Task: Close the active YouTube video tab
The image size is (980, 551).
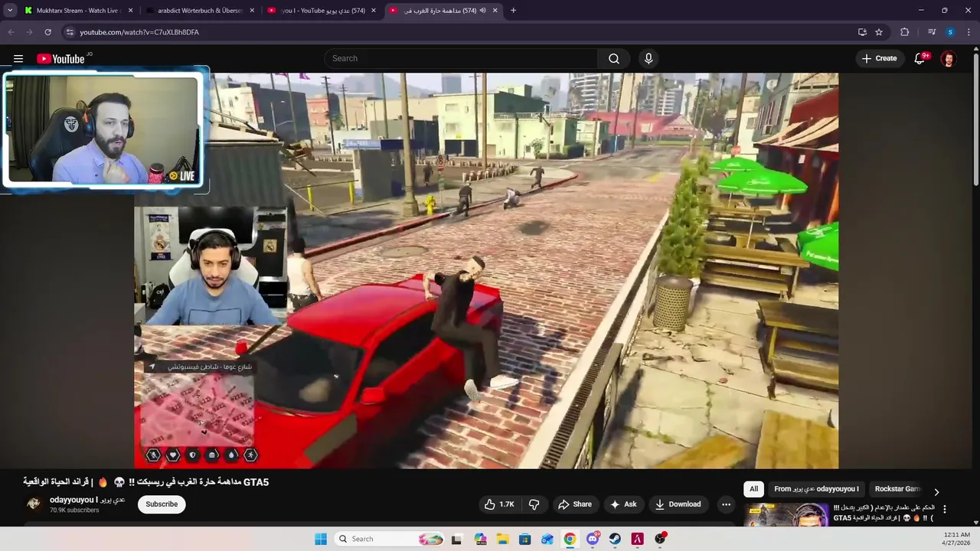Action: point(495,11)
